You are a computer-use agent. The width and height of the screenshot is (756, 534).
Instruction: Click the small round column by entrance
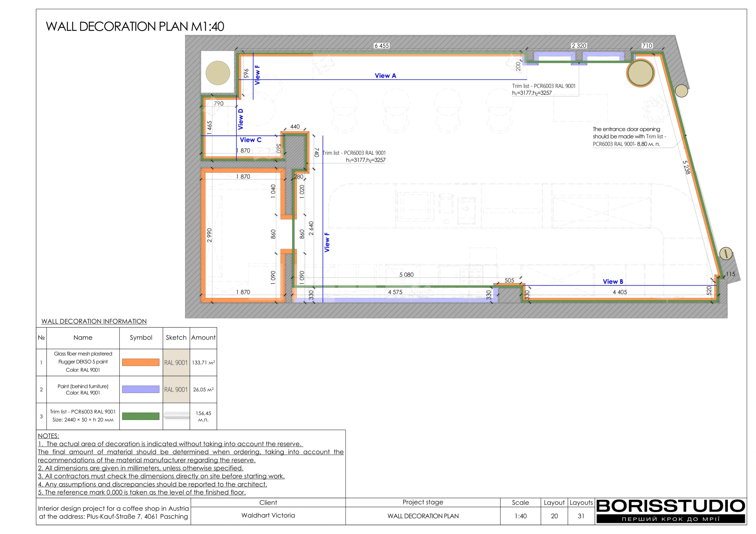(681, 91)
